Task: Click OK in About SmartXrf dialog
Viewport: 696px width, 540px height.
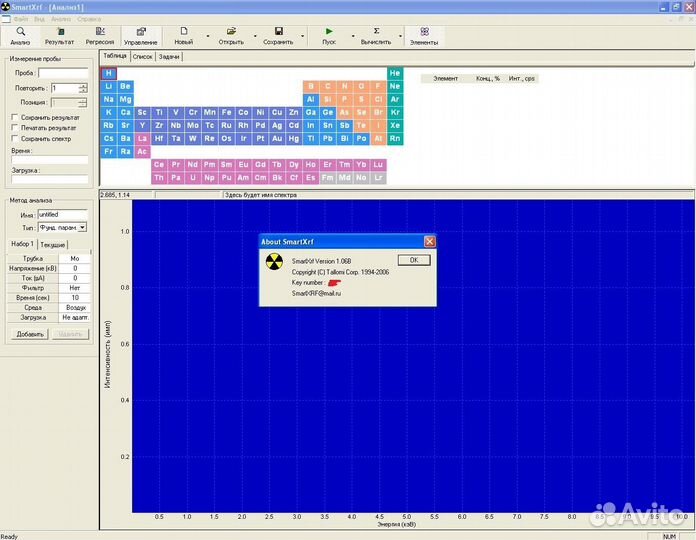Action: point(414,260)
